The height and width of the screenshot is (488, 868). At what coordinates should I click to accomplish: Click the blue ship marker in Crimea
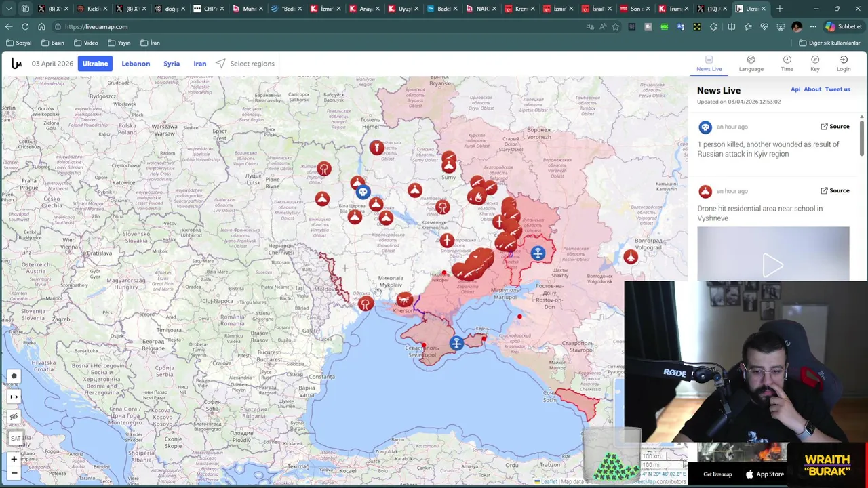coord(456,343)
